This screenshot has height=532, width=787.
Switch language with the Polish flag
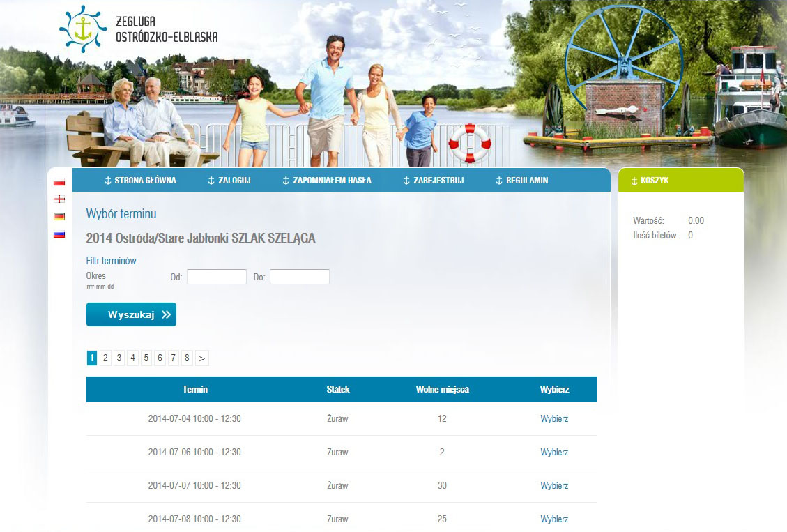(59, 182)
